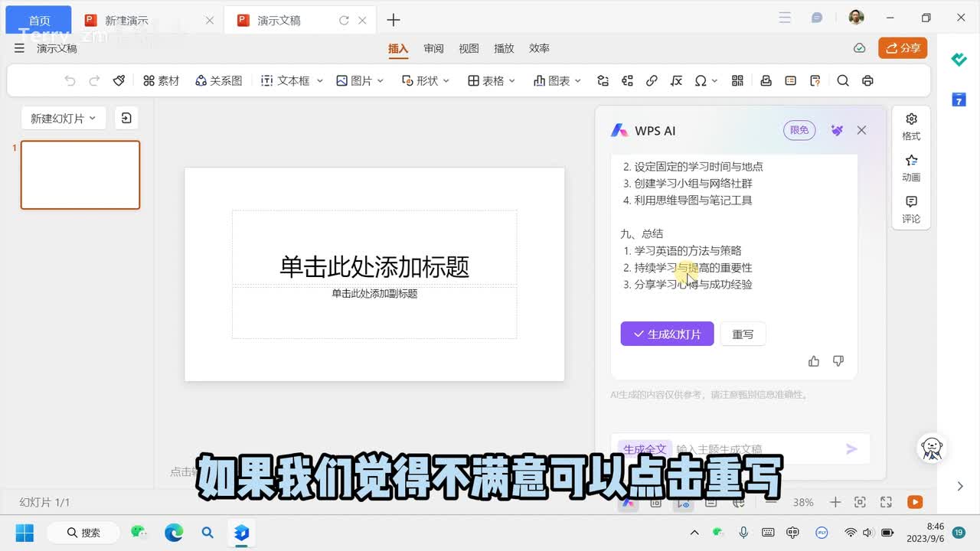Insert a hyperlink using the link icon

(x=652, y=80)
